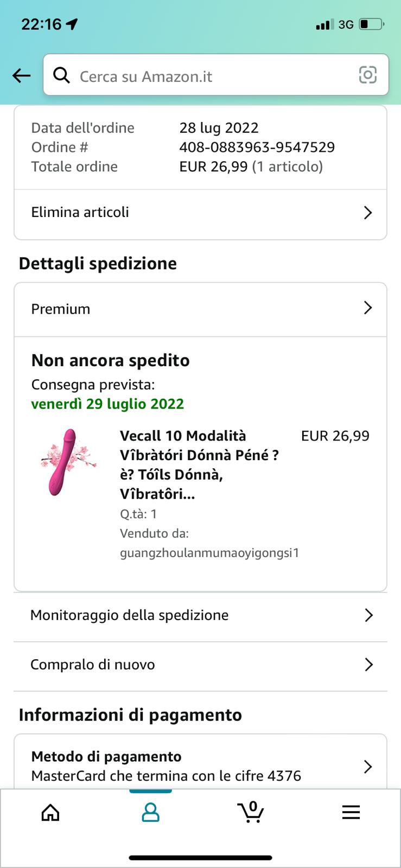Tap battery indicator in status bar

click(x=372, y=24)
